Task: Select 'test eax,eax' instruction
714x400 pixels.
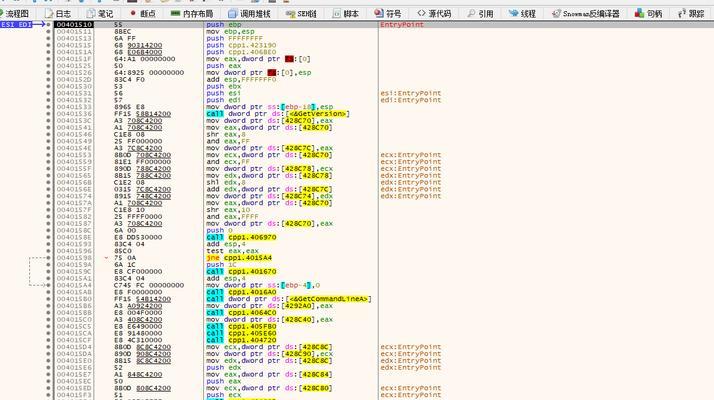Action: 232,251
